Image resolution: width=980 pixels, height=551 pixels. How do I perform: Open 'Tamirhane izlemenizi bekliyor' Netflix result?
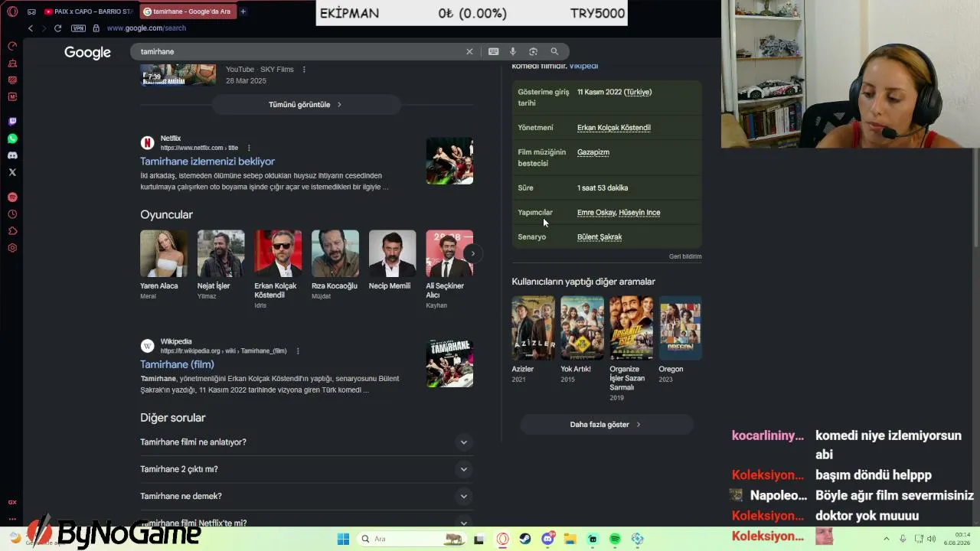tap(207, 161)
